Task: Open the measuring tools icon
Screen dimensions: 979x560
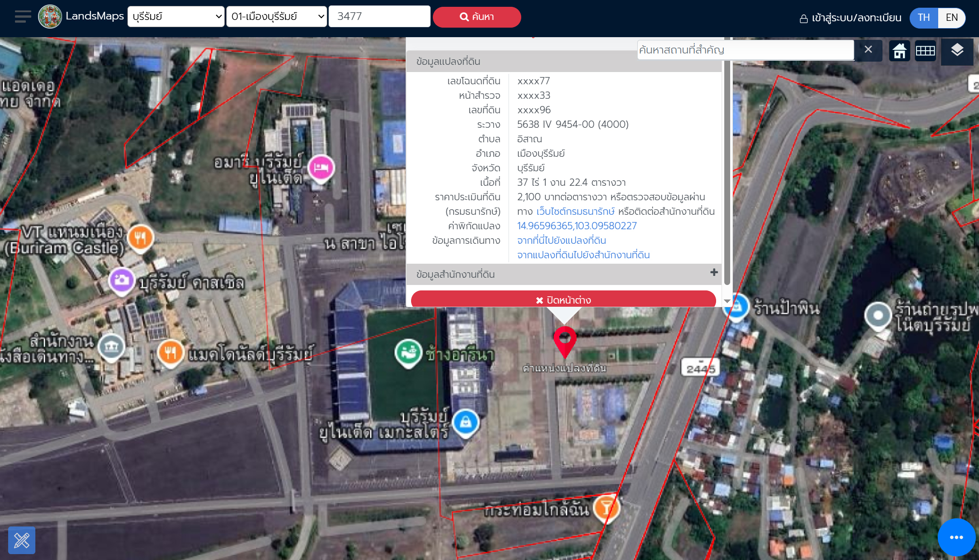Action: (22, 540)
